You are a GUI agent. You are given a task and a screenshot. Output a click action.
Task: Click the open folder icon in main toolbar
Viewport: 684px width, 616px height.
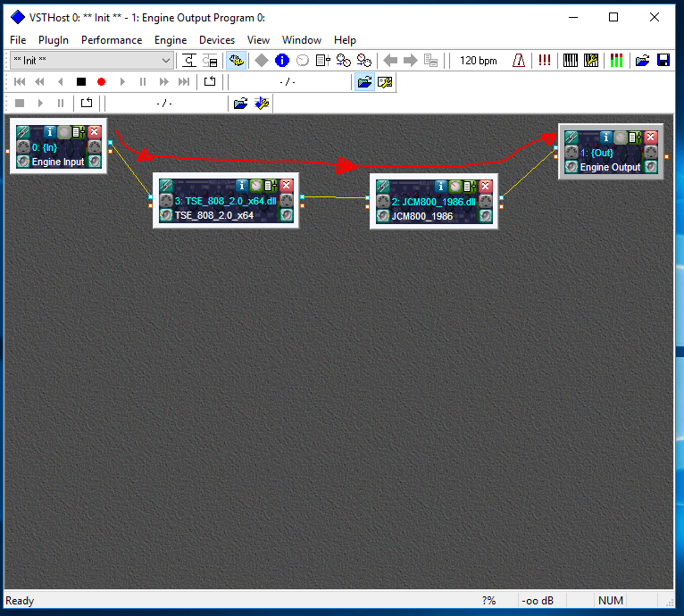[642, 60]
